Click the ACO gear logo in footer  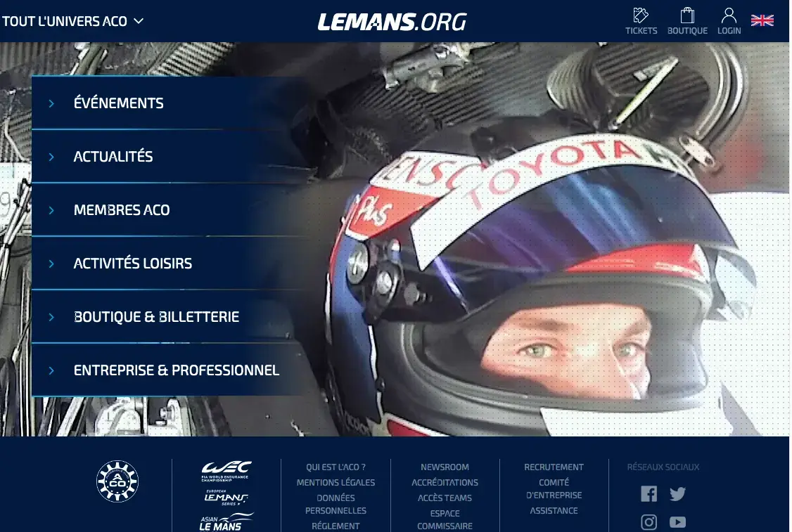tap(117, 481)
